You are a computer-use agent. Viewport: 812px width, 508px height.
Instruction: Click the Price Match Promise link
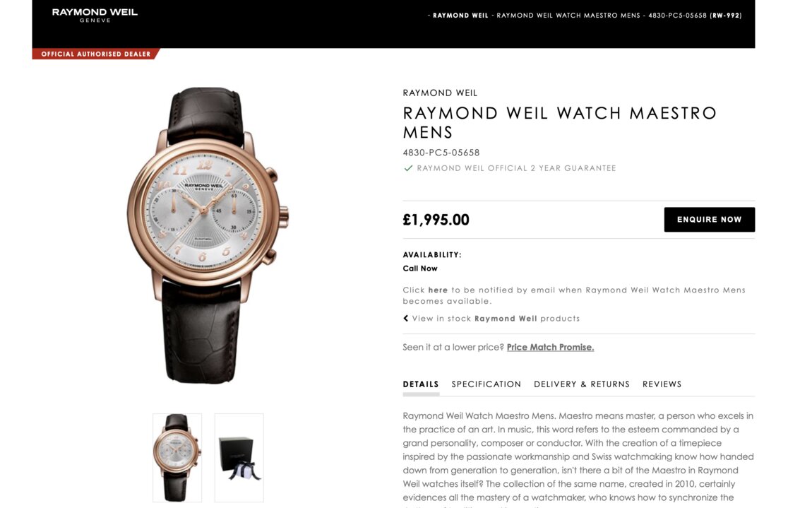pyautogui.click(x=550, y=348)
